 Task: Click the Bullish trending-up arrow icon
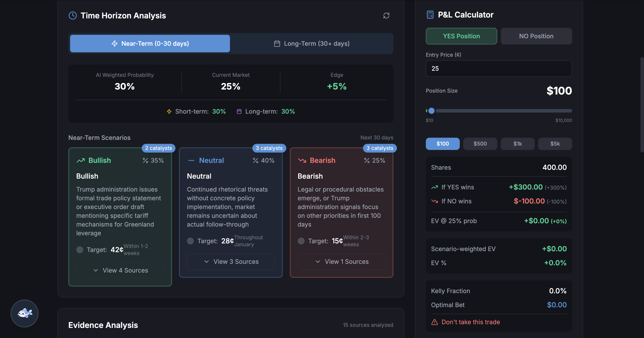(x=81, y=160)
